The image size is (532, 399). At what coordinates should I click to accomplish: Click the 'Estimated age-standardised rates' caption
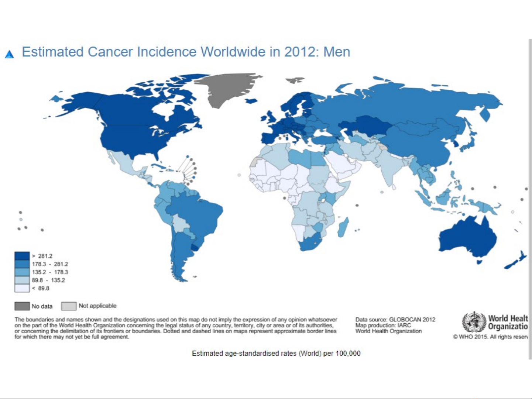[276, 354]
